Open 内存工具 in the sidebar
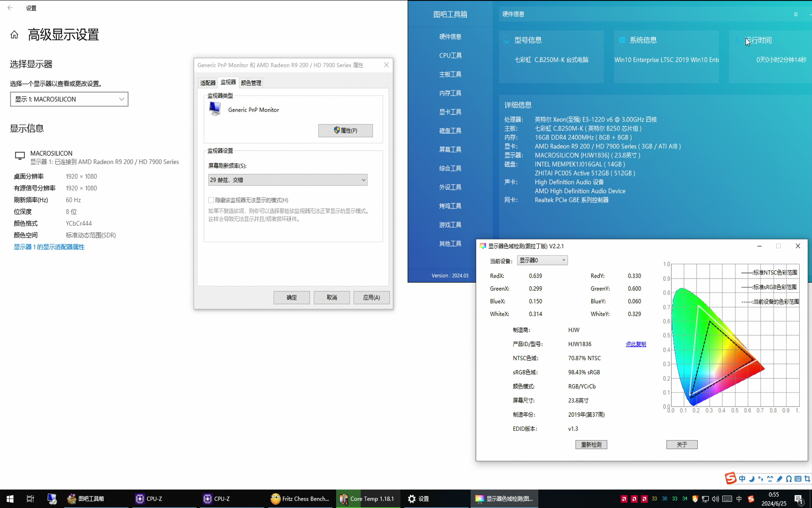Screen dimensions: 812x508 [450, 93]
